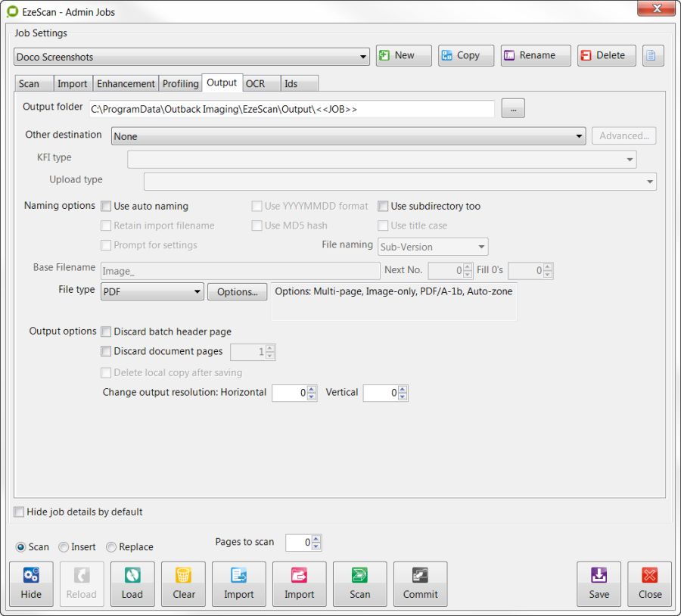Click the blue Import button
This screenshot has width=681, height=616.
(x=238, y=583)
